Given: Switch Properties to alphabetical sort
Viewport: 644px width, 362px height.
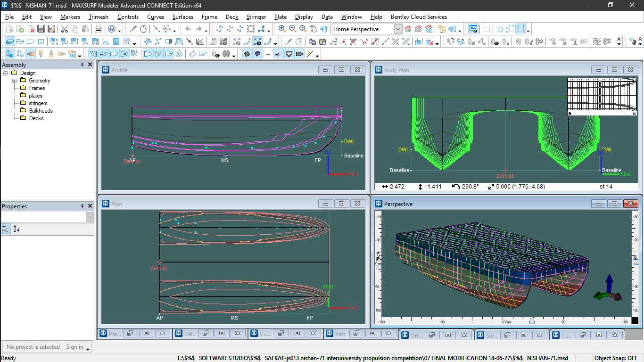Looking at the screenshot, I should [17, 229].
